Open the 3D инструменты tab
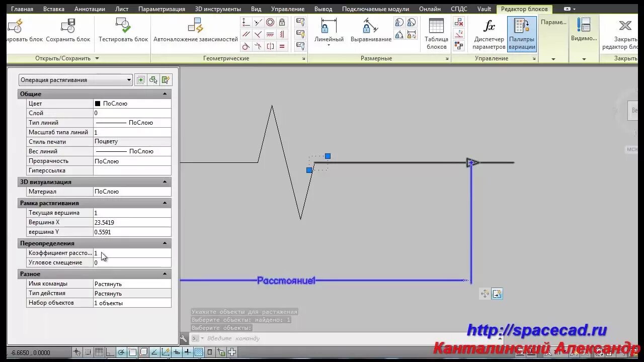 [218, 9]
